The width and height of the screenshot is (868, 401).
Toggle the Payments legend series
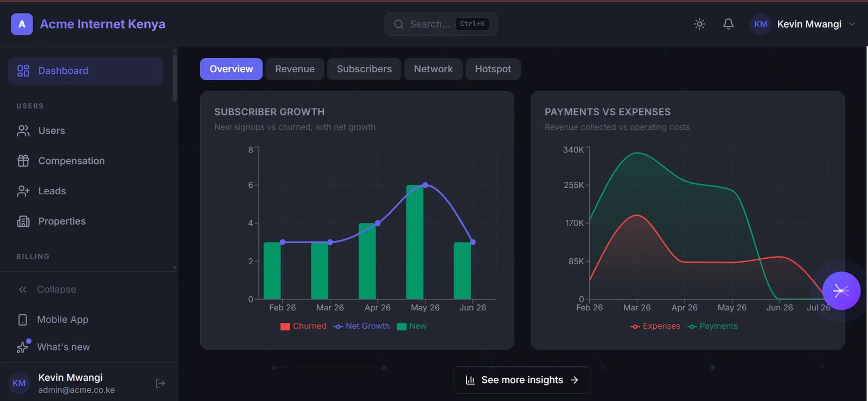712,326
